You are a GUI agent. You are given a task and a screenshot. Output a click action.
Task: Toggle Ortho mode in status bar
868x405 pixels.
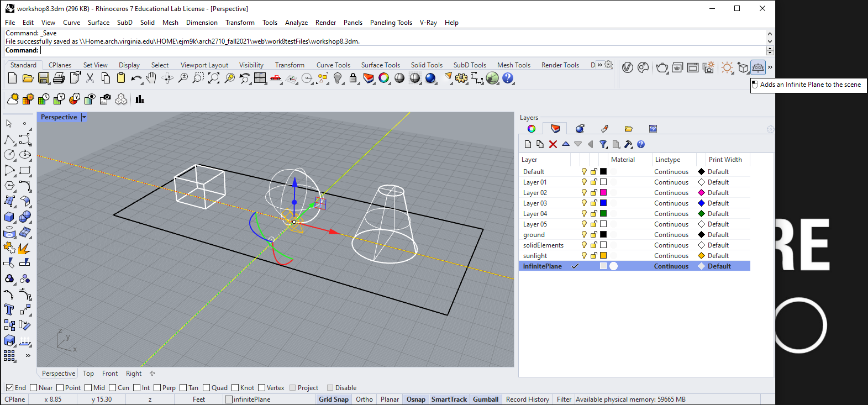(x=364, y=399)
